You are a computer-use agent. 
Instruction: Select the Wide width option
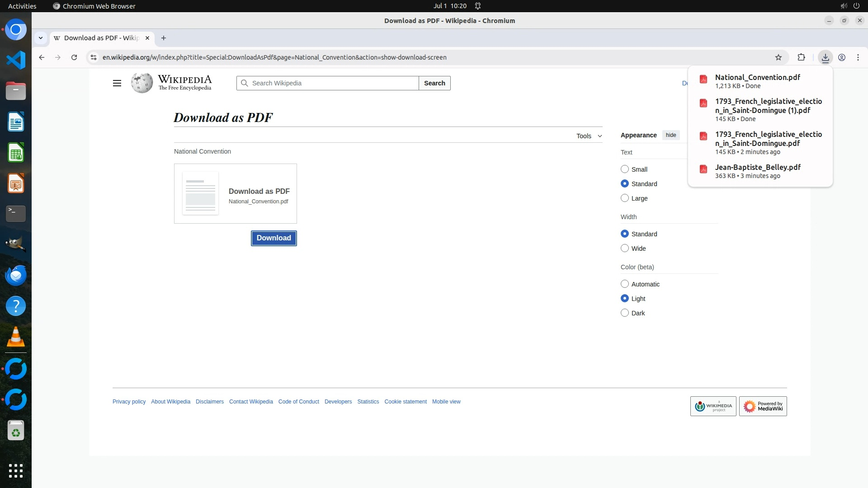(625, 248)
